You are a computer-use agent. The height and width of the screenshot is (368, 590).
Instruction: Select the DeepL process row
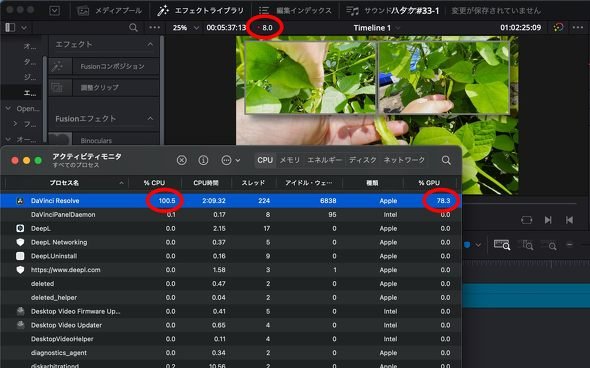231,228
